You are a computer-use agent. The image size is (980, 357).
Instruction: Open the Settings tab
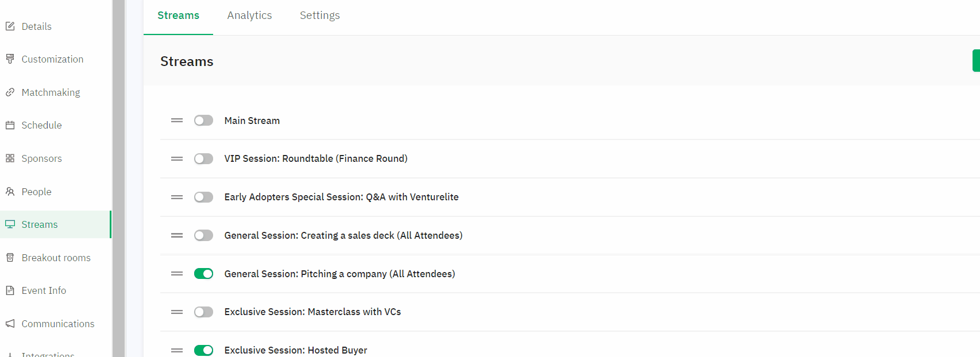pyautogui.click(x=320, y=15)
